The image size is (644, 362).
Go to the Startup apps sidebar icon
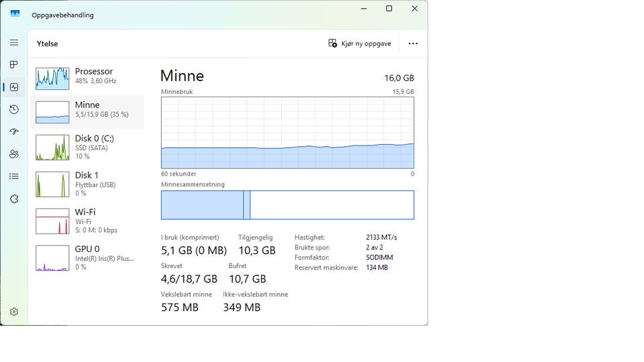(x=14, y=131)
